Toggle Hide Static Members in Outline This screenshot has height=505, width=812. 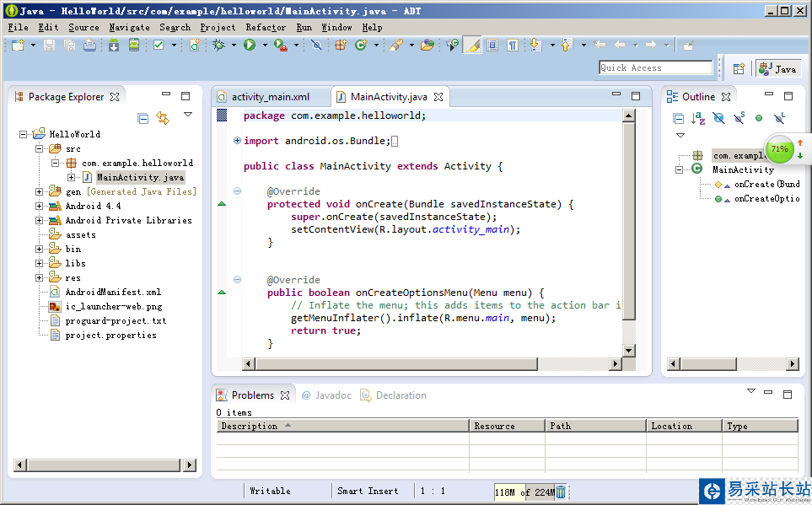click(x=739, y=119)
